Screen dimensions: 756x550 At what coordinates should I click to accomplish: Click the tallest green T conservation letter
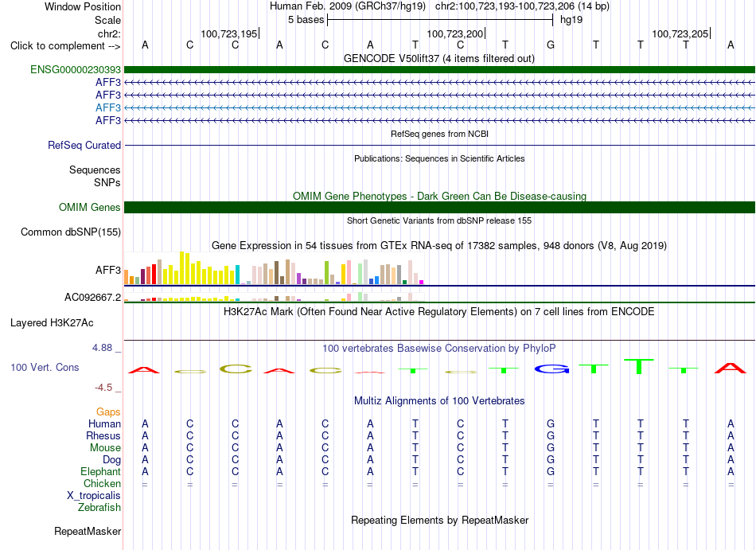click(x=639, y=366)
